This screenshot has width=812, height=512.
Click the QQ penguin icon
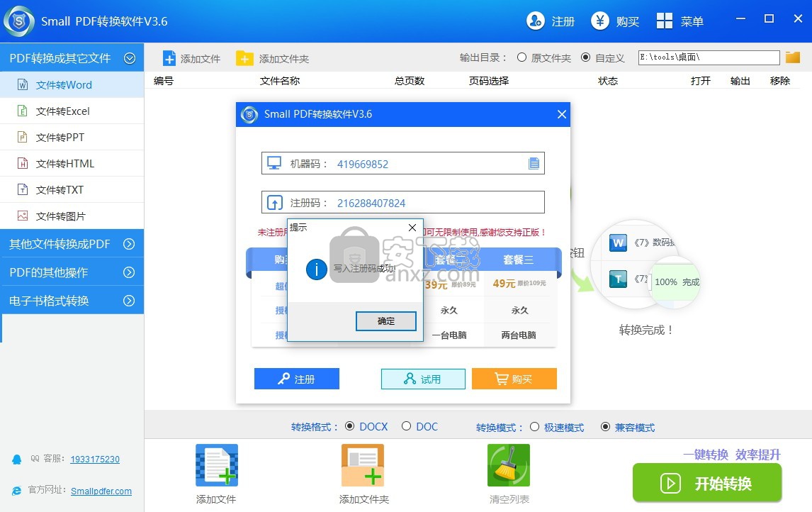[17, 459]
